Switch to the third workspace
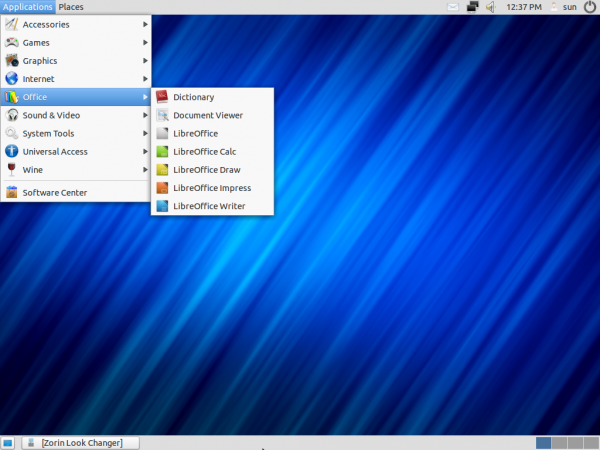Screen dimensions: 600x450 [575, 443]
